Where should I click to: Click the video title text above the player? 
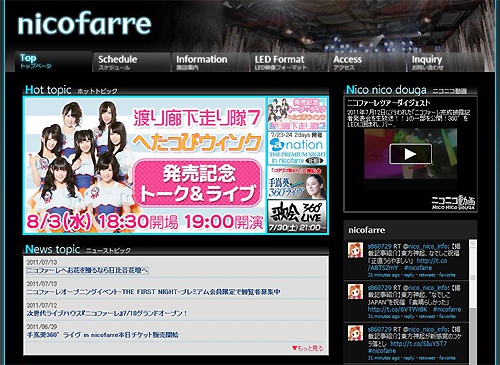click(389, 103)
